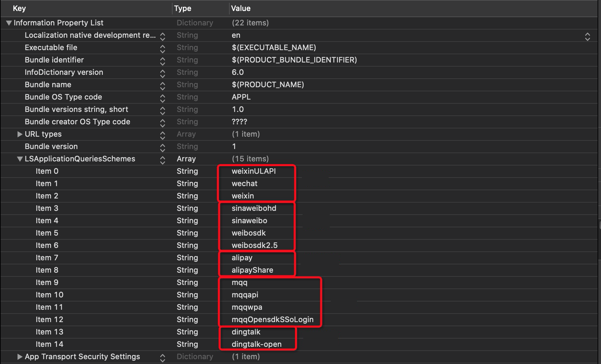The height and width of the screenshot is (364, 601).
Task: Select the App Transport Security Settings label
Action: (x=82, y=357)
